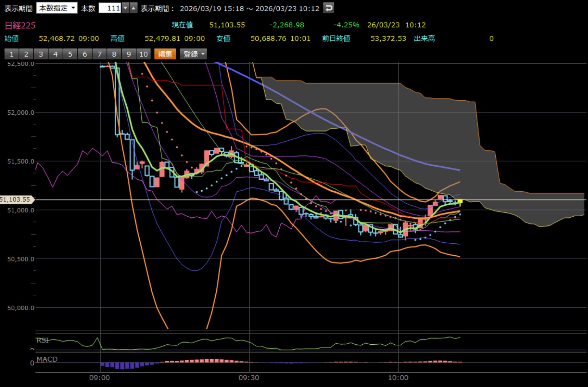This screenshot has height=387, width=588.
Task: Select chart preset 1
Action: pos(12,54)
